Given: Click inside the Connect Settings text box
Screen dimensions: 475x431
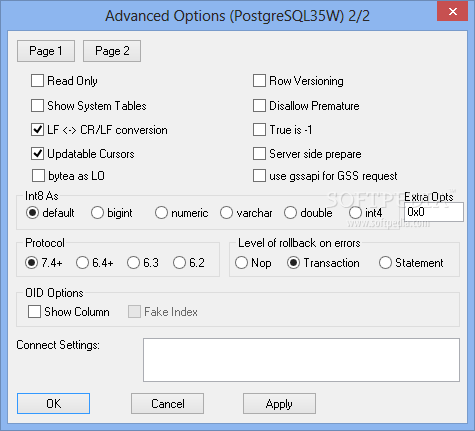Looking at the screenshot, I should (x=301, y=360).
